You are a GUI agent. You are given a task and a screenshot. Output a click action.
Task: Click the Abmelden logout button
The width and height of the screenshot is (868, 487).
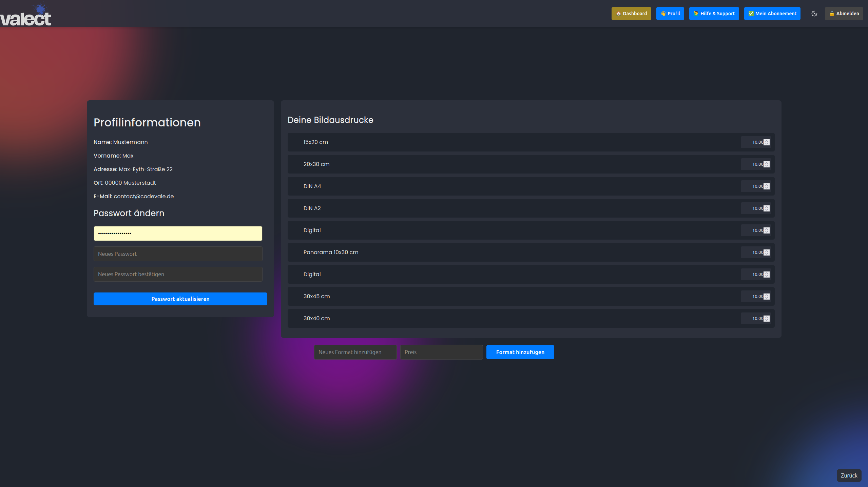844,14
